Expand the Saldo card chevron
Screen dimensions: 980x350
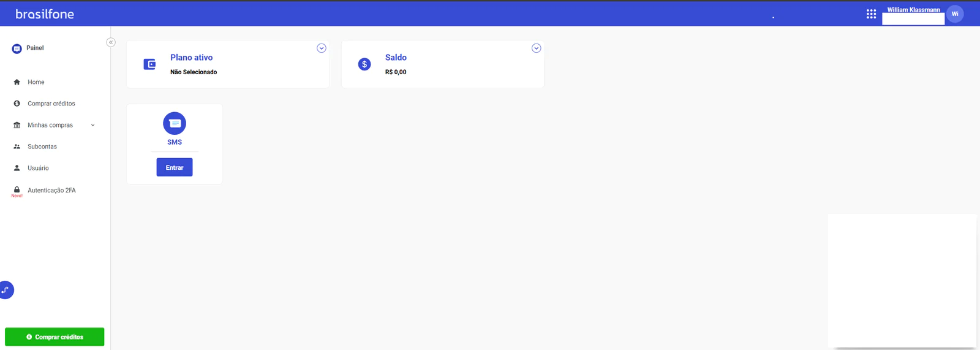537,48
